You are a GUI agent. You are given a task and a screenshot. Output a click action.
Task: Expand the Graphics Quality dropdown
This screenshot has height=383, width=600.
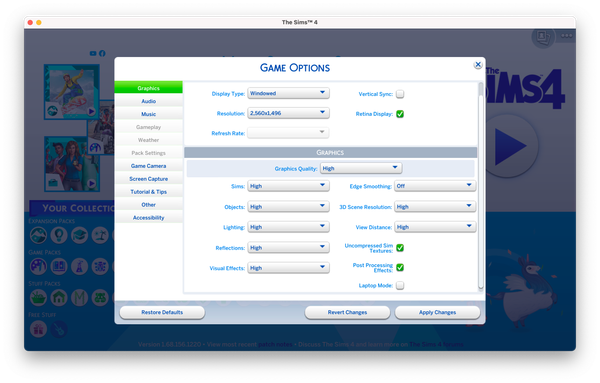tap(361, 168)
